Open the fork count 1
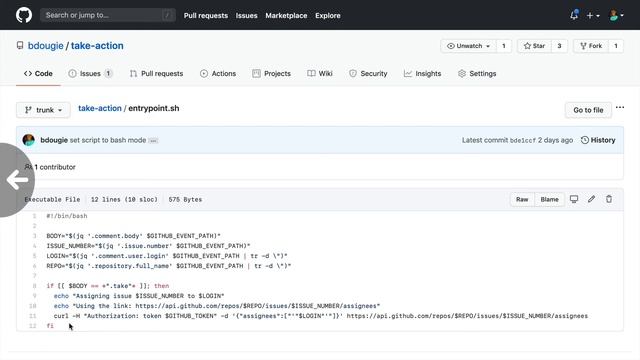 tap(616, 46)
